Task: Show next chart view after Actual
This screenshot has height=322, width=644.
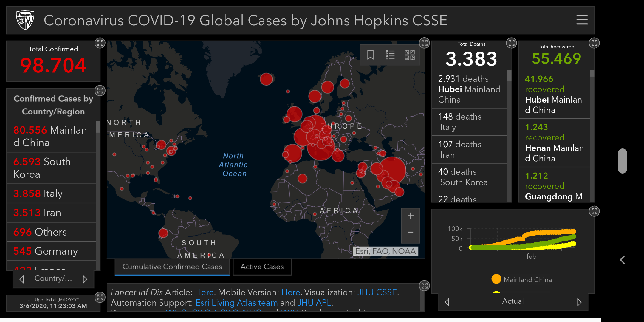Action: coord(579,302)
